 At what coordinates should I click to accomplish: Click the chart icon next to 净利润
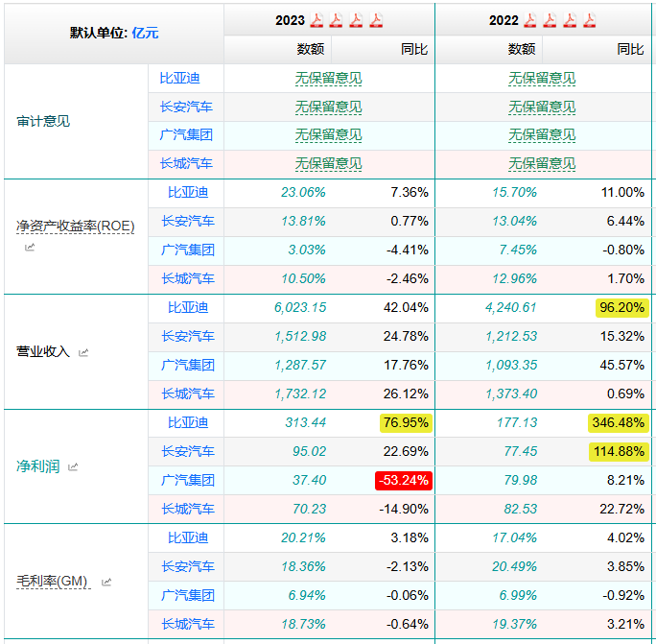coord(73,467)
